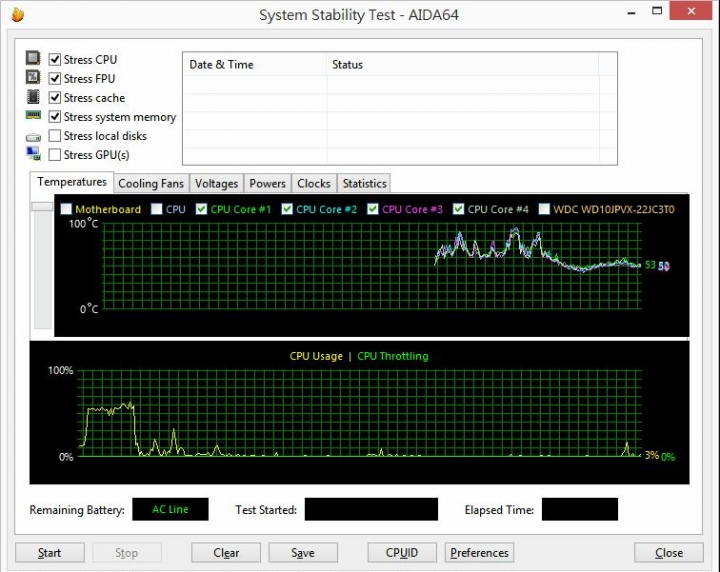Hide CPU Core #1 temperature line

coord(201,209)
